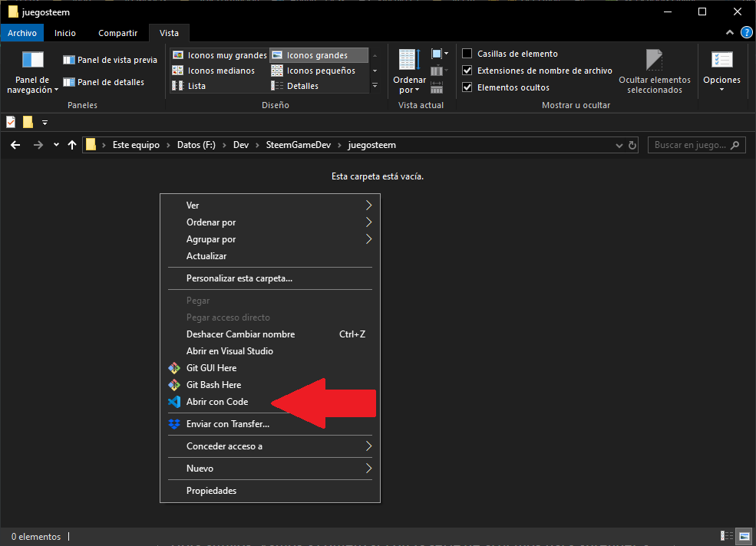This screenshot has height=546, width=756.
Task: Refresh the address bar location
Action: (632, 145)
